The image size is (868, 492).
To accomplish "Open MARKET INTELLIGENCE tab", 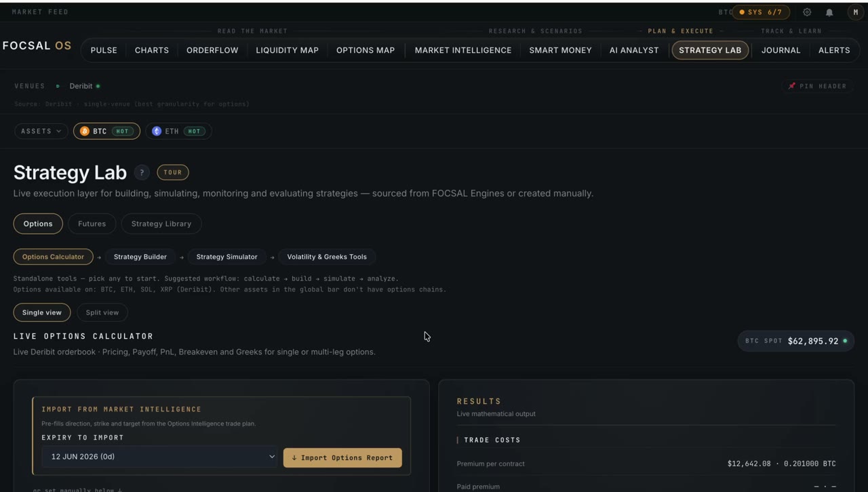I will [x=463, y=50].
